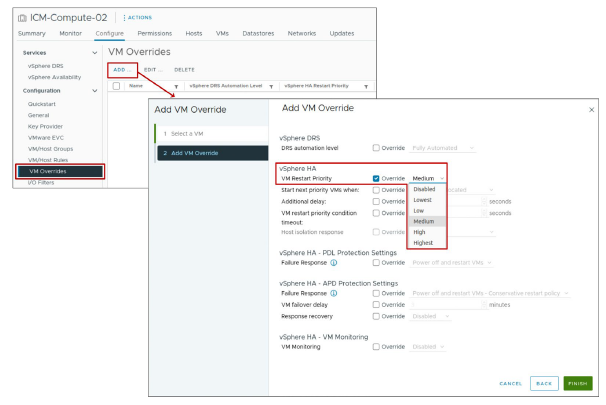Select wizard step 2 Add VM Override
606x405 pixels.
(x=213, y=153)
